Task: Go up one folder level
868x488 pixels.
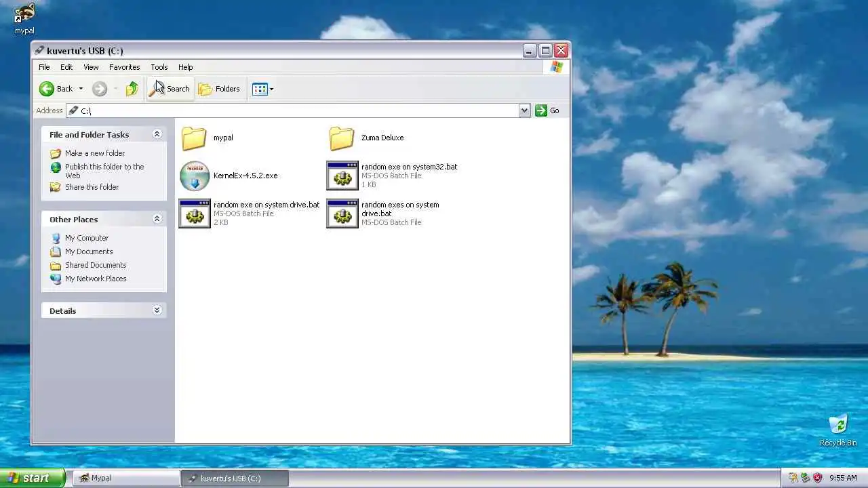Action: (132, 89)
